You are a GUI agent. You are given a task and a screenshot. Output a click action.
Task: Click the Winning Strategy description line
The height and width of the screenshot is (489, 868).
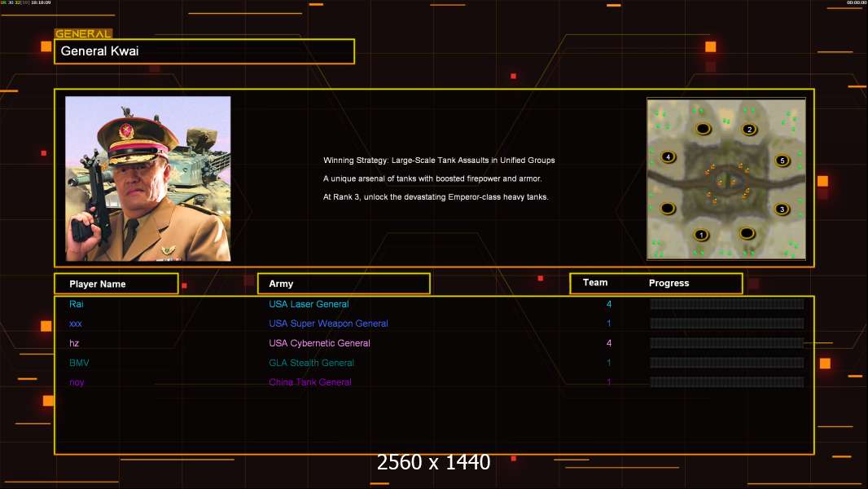[x=439, y=160]
